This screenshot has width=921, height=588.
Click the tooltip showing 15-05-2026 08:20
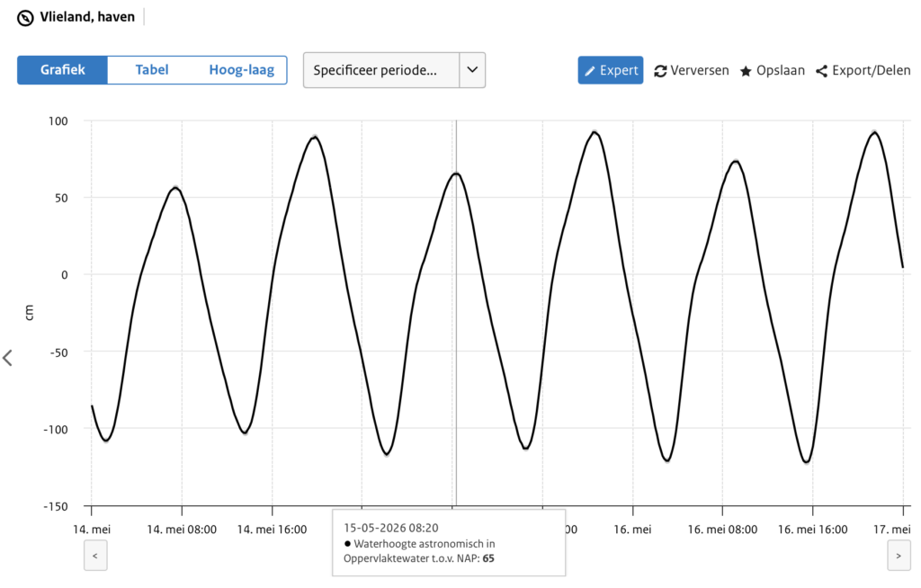point(449,542)
